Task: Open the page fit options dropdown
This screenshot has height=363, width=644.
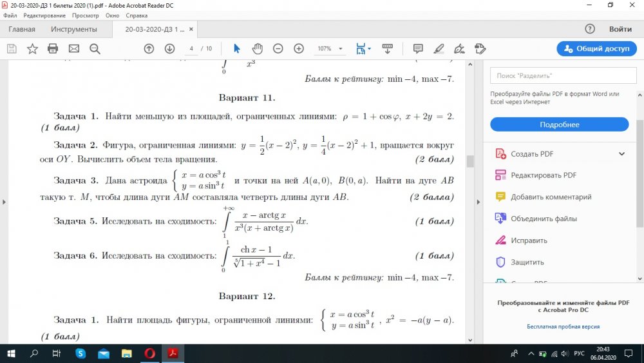Action: (x=368, y=48)
